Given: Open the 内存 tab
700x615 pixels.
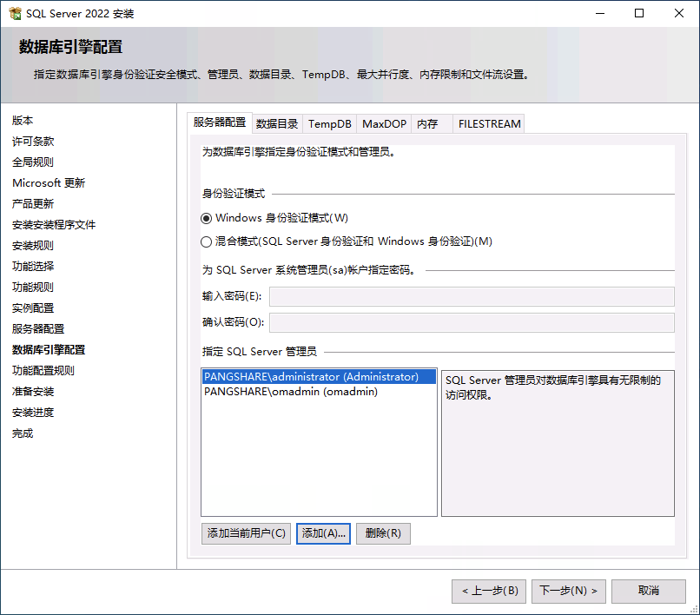Looking at the screenshot, I should coord(429,123).
